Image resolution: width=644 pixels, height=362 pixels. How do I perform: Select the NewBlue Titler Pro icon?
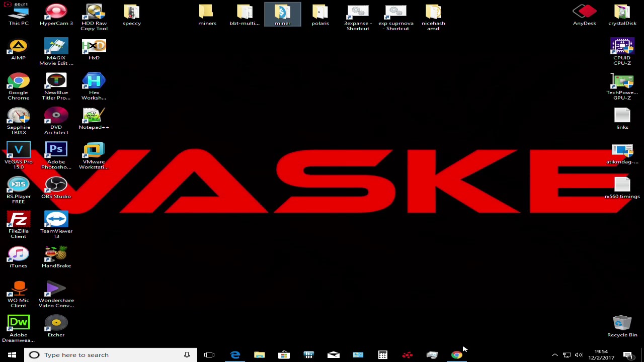pyautogui.click(x=56, y=87)
